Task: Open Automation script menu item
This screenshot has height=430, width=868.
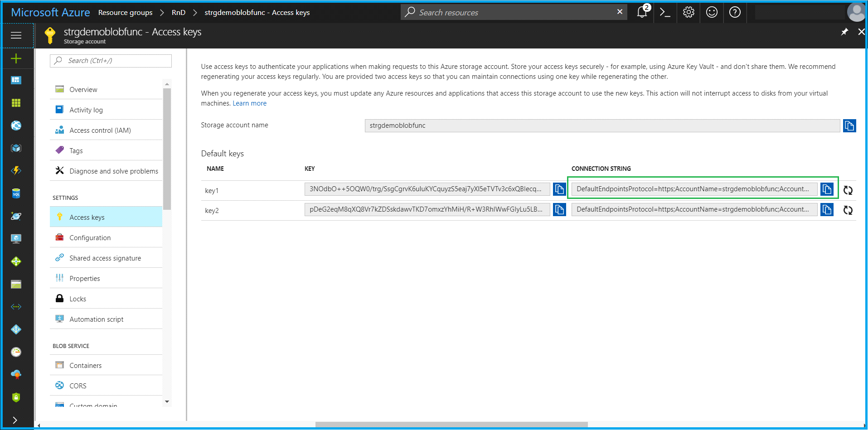Action: (106, 319)
